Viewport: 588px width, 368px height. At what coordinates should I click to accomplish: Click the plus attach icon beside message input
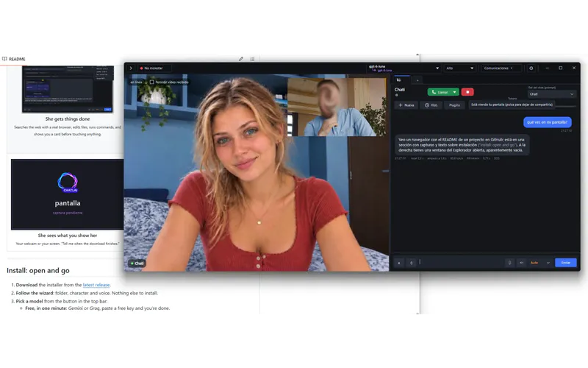tap(399, 263)
